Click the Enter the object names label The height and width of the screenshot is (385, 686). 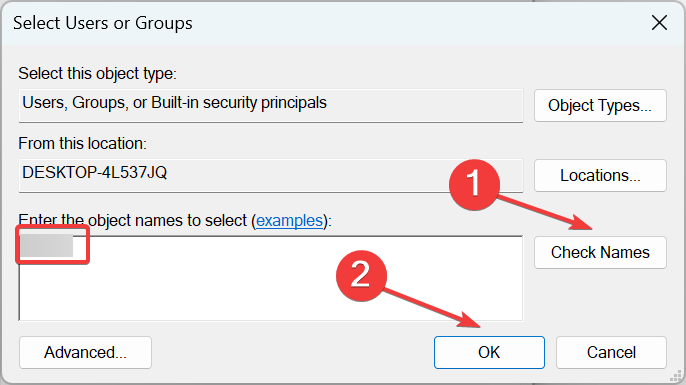175,220
